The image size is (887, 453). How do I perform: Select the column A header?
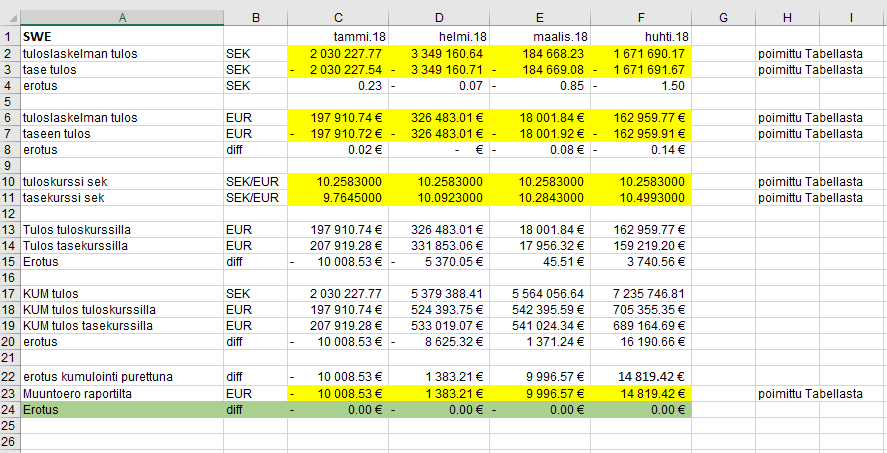pos(121,17)
